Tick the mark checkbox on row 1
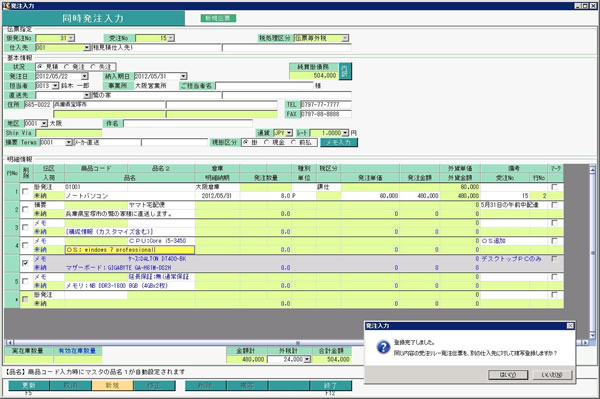Screen dimensions: 600x399 (x=554, y=187)
